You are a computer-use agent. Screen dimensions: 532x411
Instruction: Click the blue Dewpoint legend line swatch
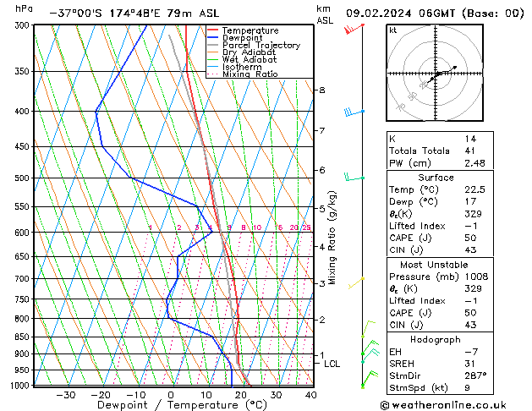[213, 38]
